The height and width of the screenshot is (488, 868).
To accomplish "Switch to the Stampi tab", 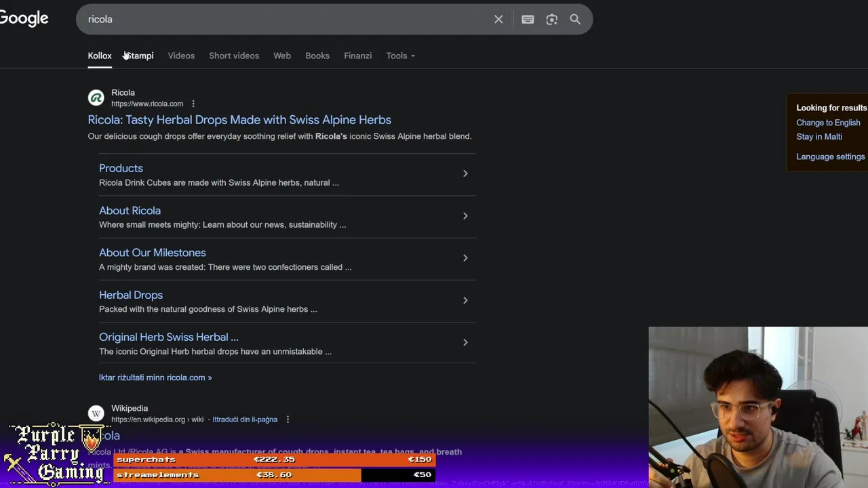I will (139, 56).
